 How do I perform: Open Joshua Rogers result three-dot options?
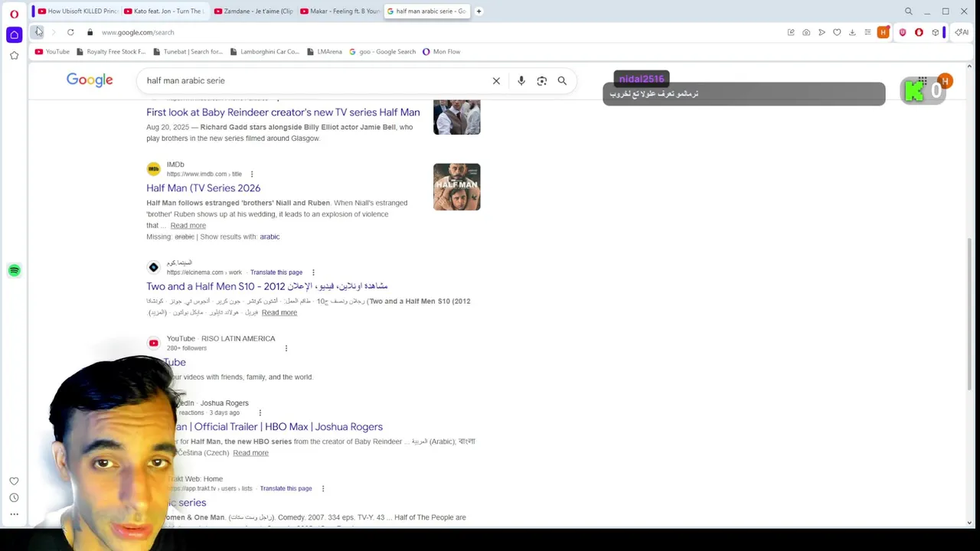(260, 412)
